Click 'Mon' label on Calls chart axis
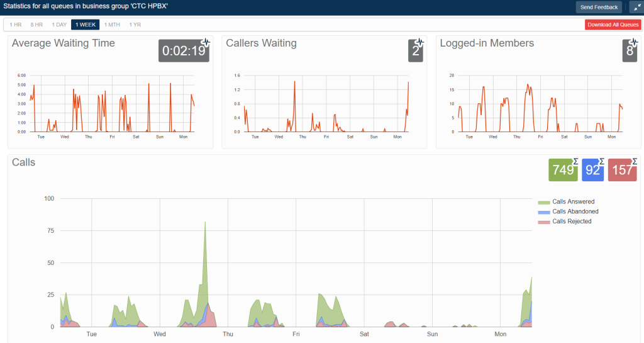This screenshot has height=343, width=644. coord(500,334)
